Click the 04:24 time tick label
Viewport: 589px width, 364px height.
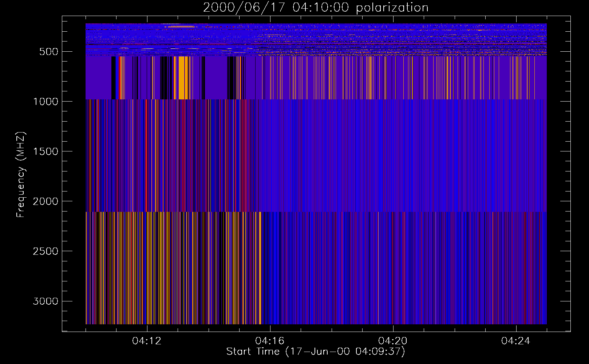[516, 341]
